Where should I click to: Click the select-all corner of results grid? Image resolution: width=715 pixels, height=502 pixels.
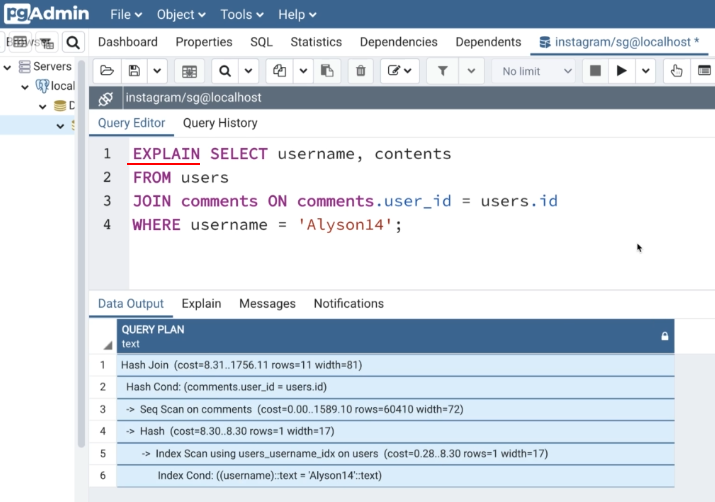click(103, 336)
